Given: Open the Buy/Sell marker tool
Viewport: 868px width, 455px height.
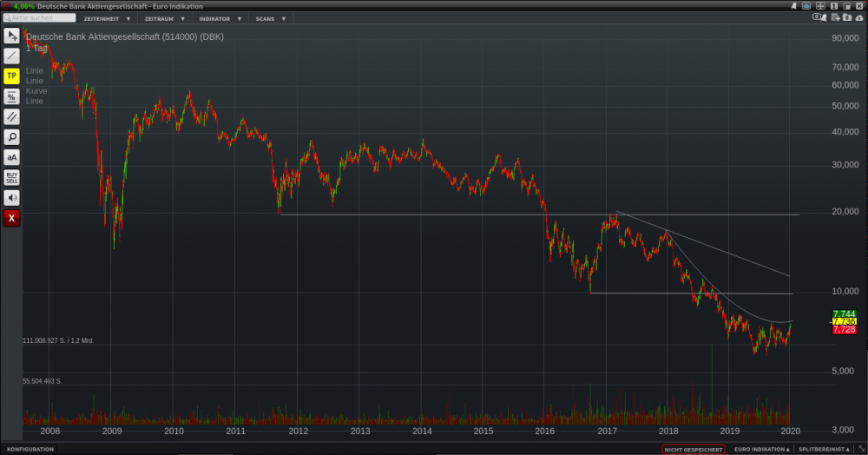Looking at the screenshot, I should tap(11, 178).
